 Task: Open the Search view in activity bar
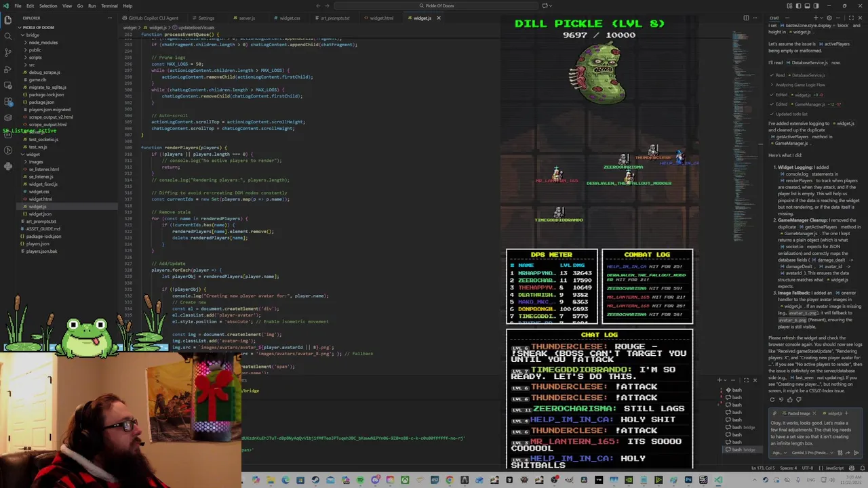7,35
